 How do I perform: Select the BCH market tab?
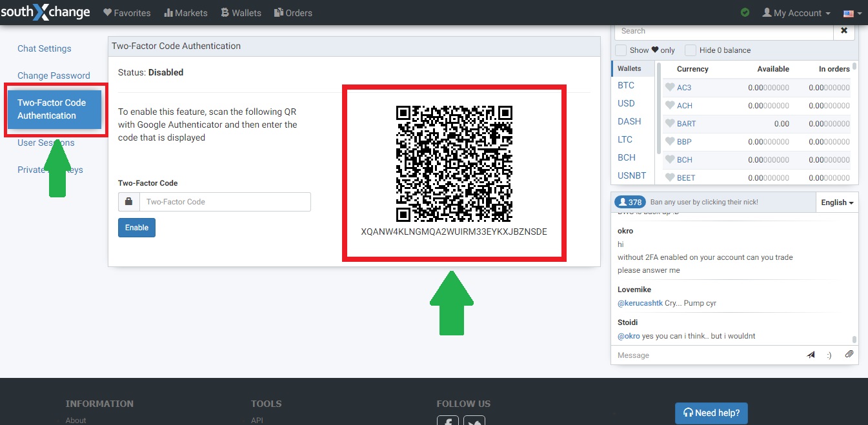click(x=627, y=157)
